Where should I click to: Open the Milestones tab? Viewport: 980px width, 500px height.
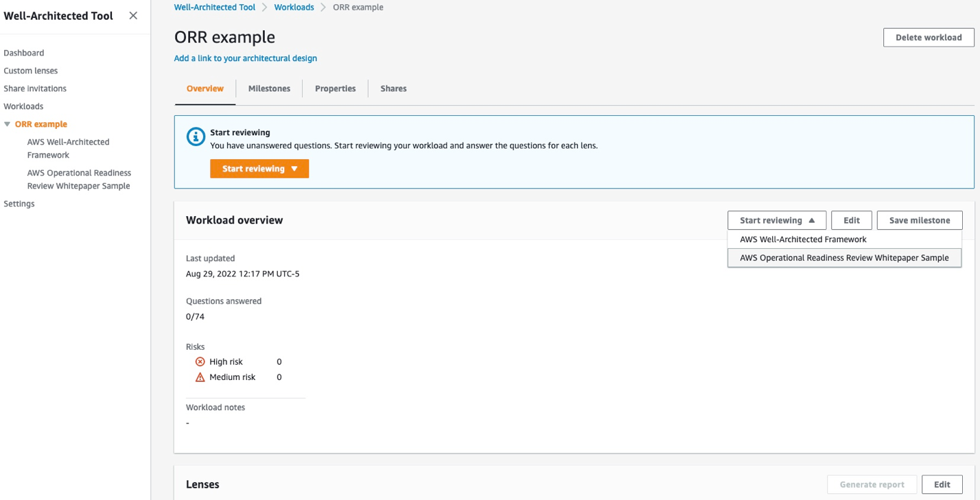point(269,88)
